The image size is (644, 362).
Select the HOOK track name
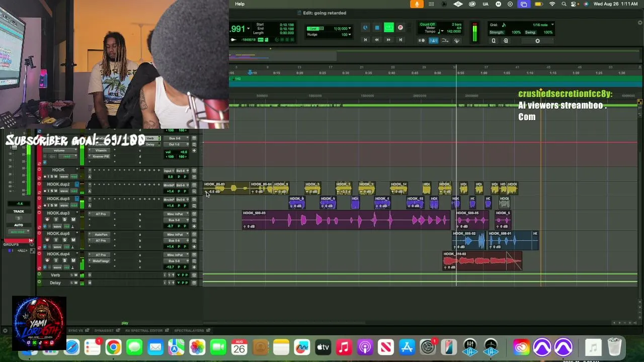pos(58,170)
